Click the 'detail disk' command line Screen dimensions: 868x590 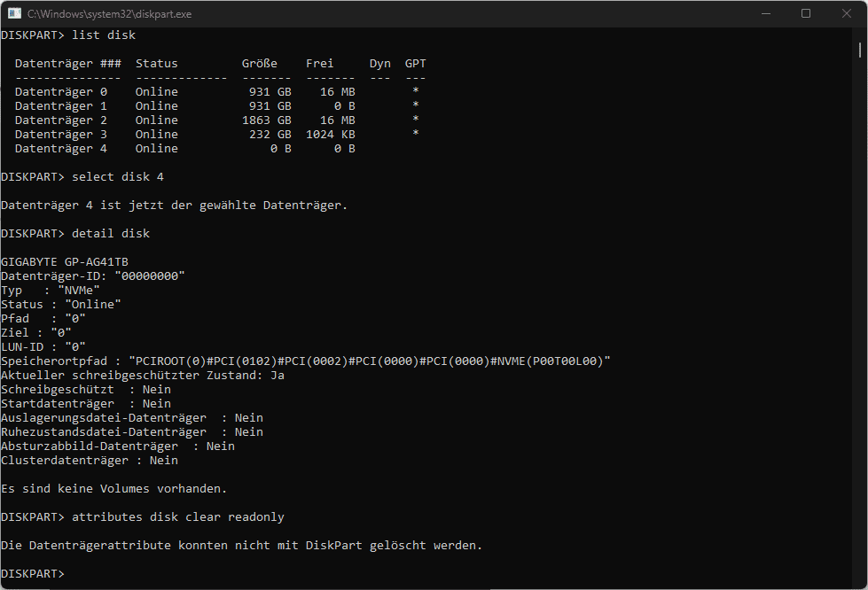coord(75,233)
